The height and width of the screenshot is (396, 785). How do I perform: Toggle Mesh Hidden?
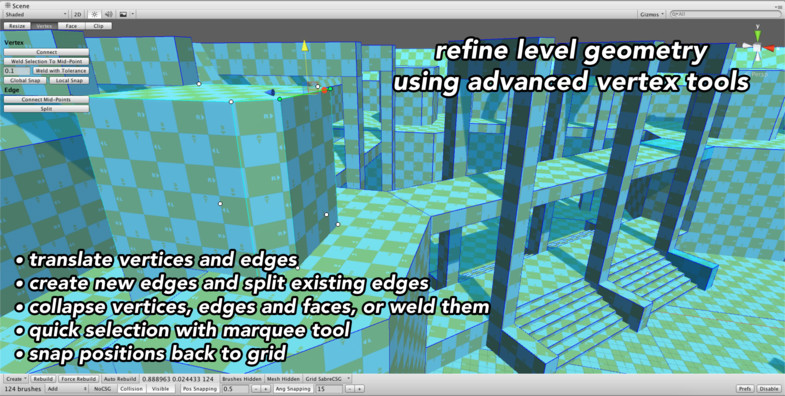[283, 379]
